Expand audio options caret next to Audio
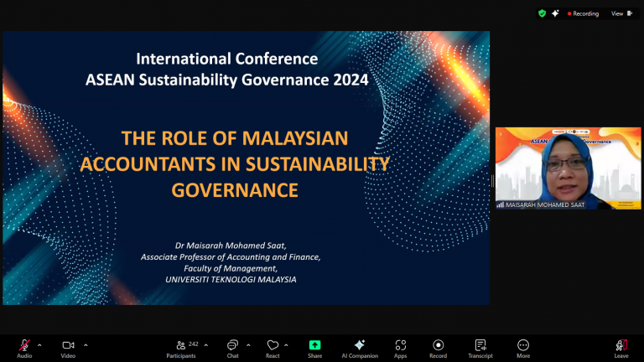This screenshot has width=644, height=362. 39,345
